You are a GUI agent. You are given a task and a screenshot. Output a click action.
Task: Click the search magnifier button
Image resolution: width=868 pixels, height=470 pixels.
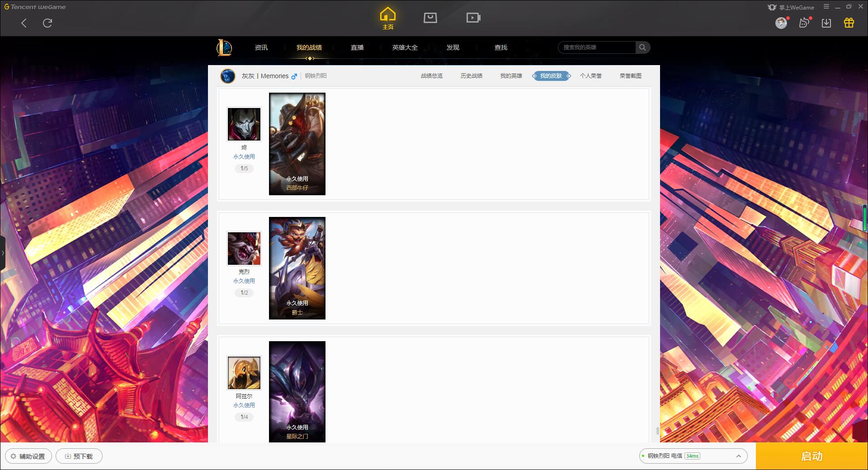click(x=642, y=47)
